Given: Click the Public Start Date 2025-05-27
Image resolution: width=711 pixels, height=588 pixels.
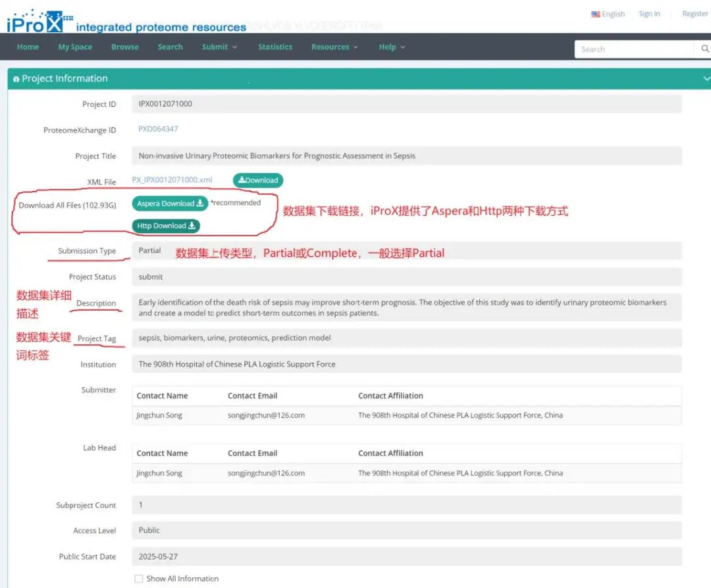Looking at the screenshot, I should tap(158, 556).
